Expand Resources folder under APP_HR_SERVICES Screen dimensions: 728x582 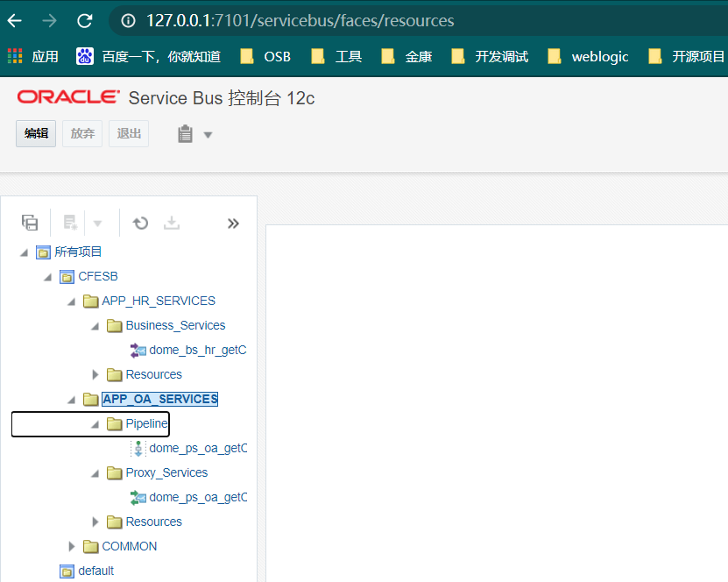point(95,374)
